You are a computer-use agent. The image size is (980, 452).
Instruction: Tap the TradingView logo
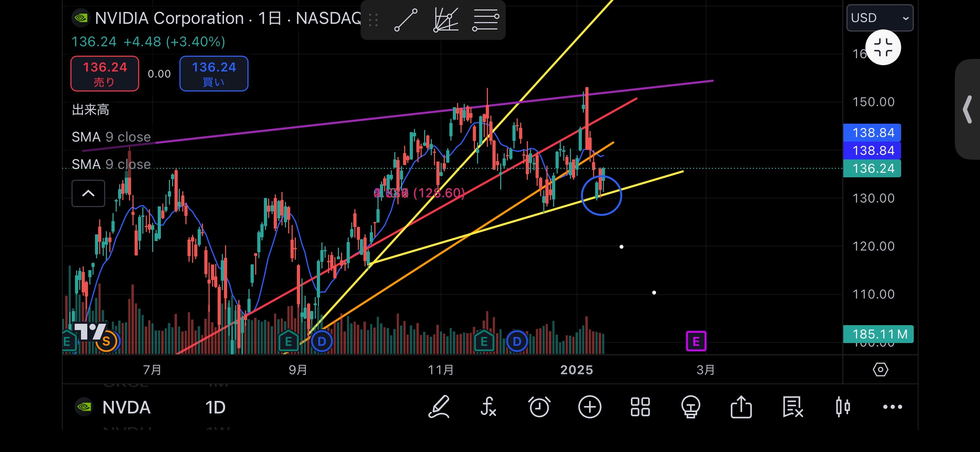coord(90,331)
